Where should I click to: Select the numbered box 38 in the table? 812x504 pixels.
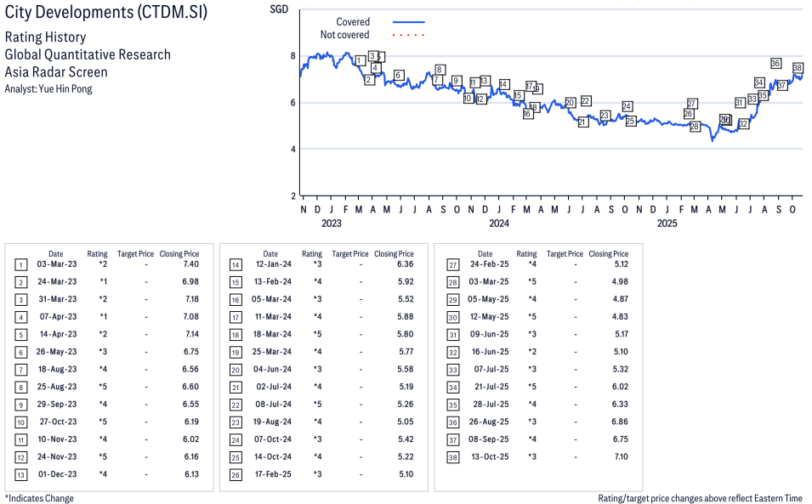451,456
